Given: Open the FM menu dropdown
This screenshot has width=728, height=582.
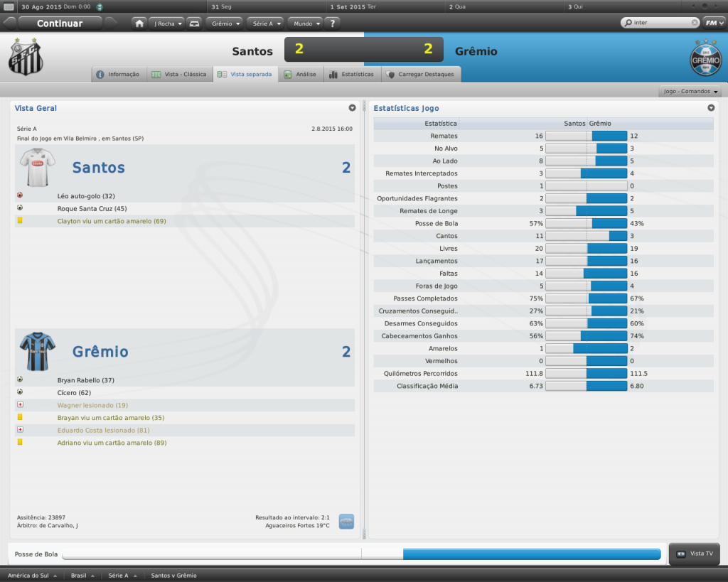Looking at the screenshot, I should point(714,23).
